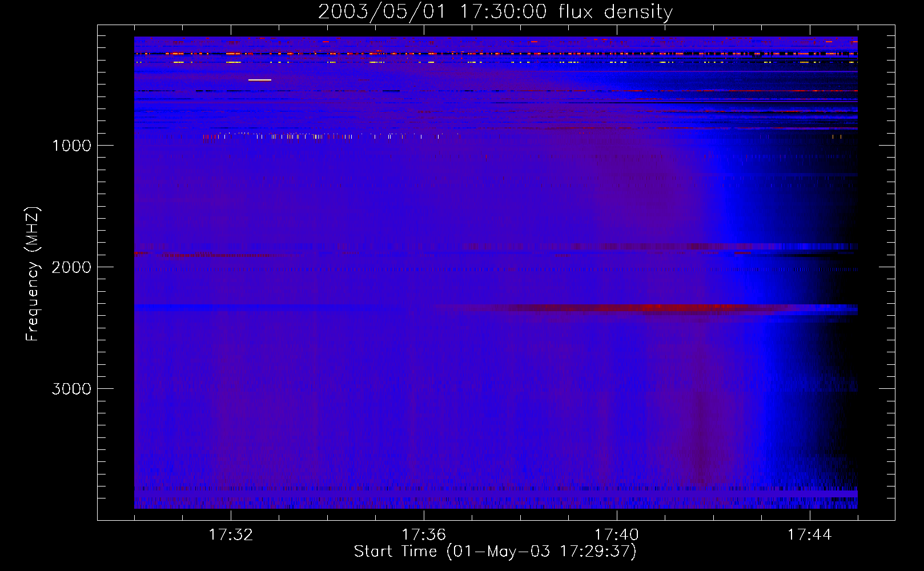Click the 1000 frequency tick label

[x=71, y=146]
